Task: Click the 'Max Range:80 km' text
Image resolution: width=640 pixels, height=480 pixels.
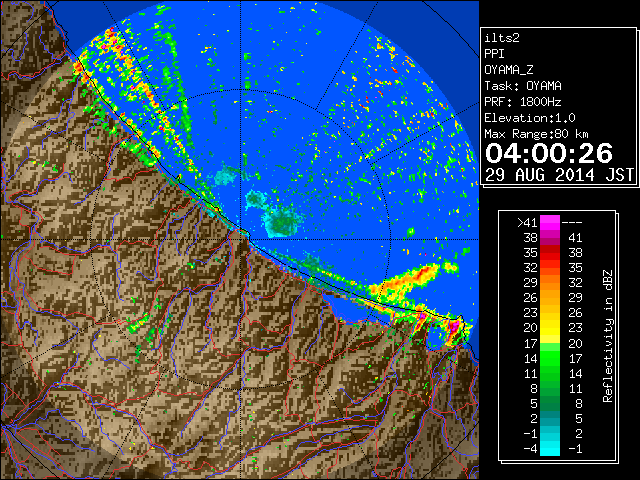Action: [536, 134]
